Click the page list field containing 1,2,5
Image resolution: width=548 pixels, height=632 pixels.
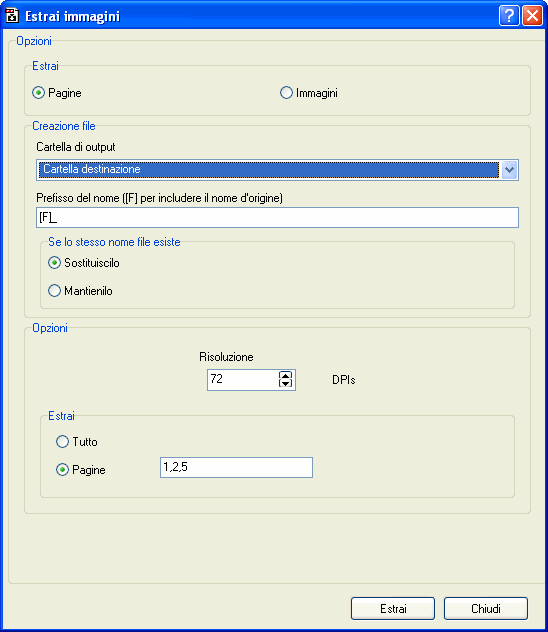(x=237, y=468)
